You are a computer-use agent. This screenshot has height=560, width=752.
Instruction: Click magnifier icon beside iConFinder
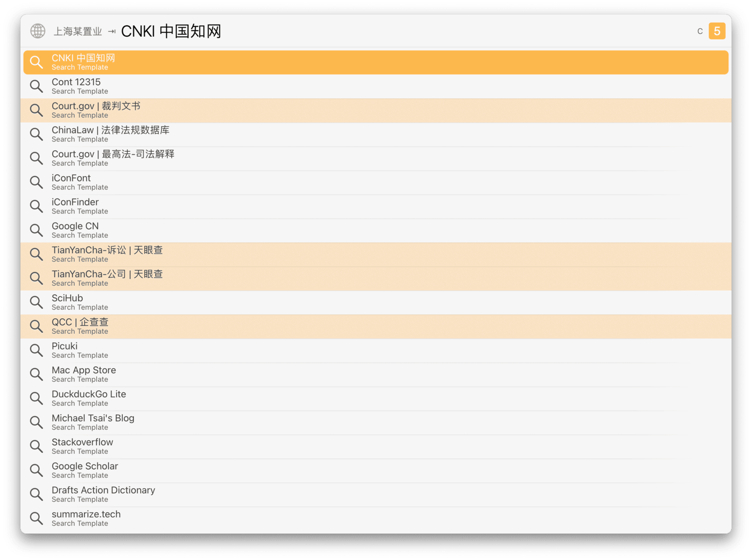(36, 206)
